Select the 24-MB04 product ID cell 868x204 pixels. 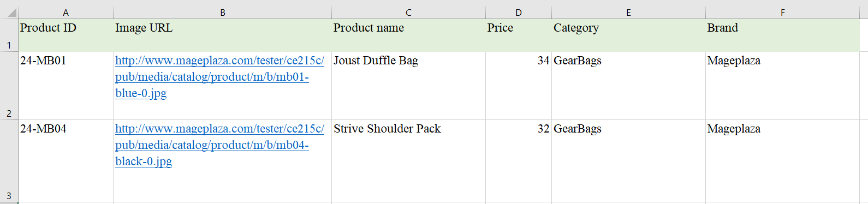point(66,161)
